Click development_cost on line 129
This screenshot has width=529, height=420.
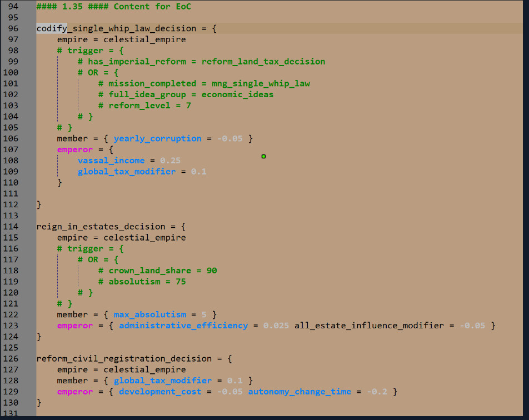160,392
